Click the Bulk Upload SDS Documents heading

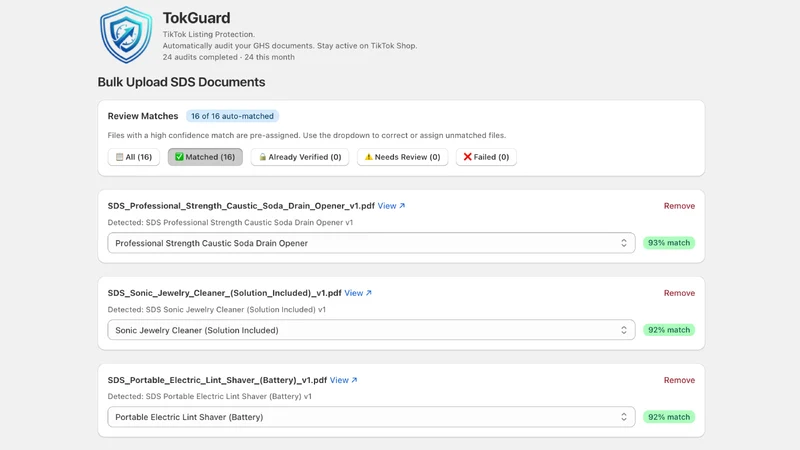pyautogui.click(x=181, y=82)
